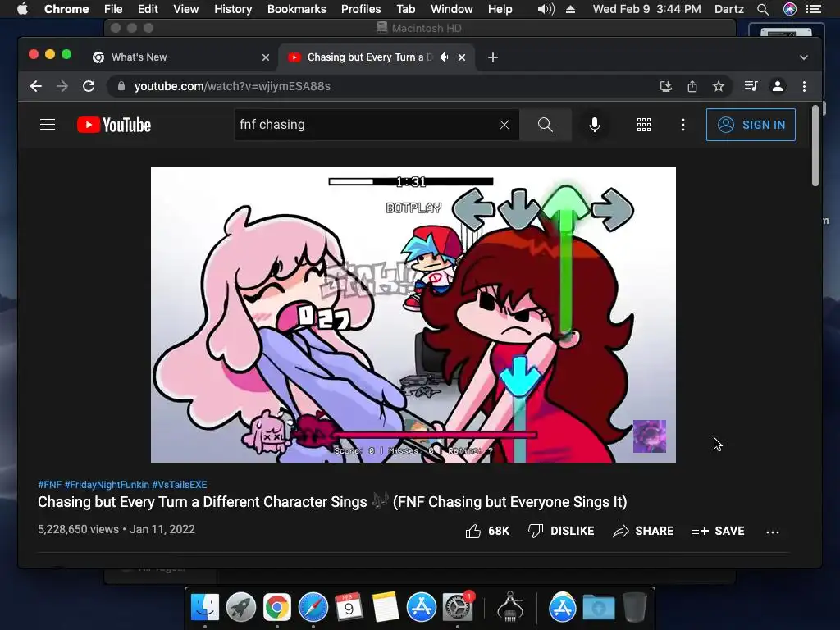The image size is (840, 630).
Task: Open Safari from the Dock
Action: pos(313,607)
